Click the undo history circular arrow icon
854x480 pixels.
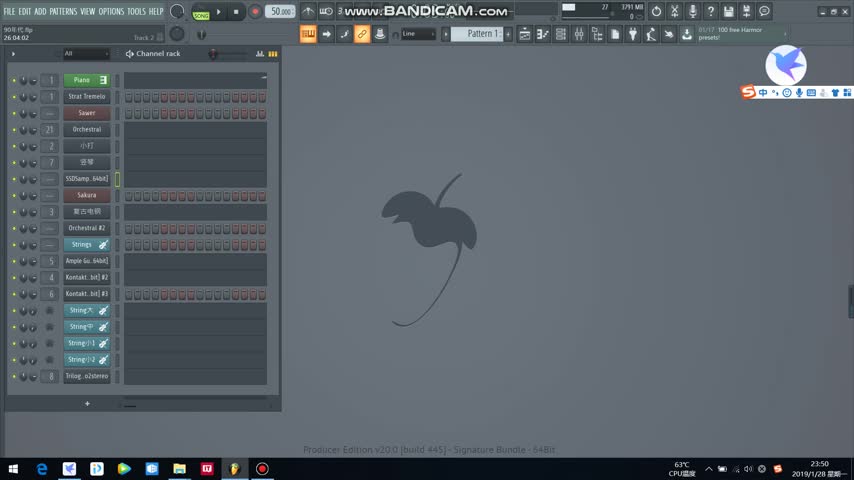click(x=656, y=11)
